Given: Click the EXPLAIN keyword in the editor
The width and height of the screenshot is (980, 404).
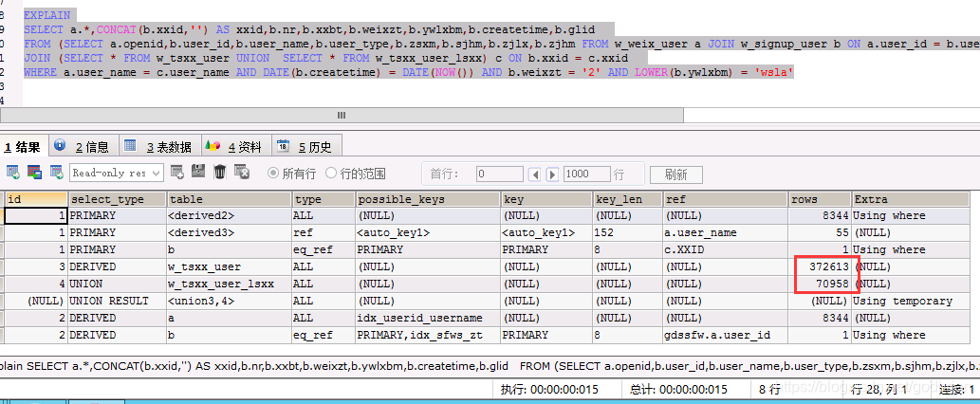Looking at the screenshot, I should (46, 15).
